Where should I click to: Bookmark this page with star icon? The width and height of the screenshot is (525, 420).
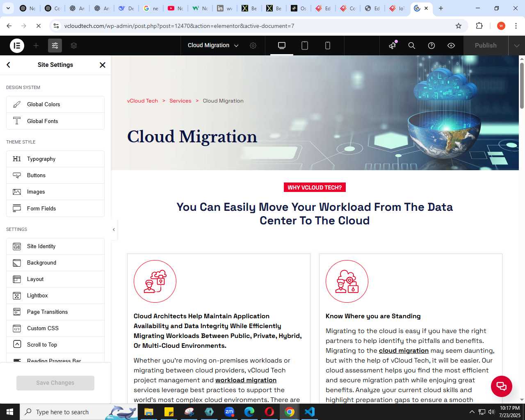click(x=459, y=26)
